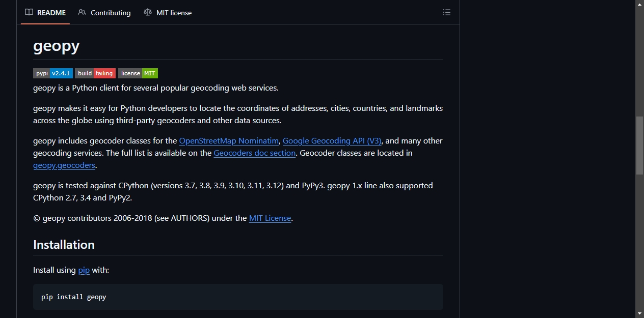Screen dimensions: 644x318
Task: Click the text 'geopy is tested against CPython'
Action: click(91, 185)
